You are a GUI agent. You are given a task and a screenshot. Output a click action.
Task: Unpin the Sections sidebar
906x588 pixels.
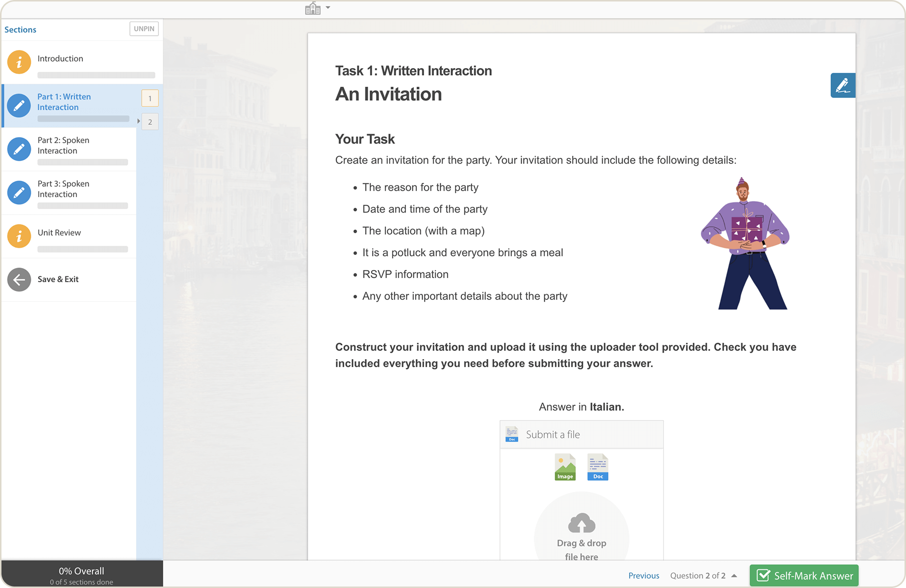(144, 29)
